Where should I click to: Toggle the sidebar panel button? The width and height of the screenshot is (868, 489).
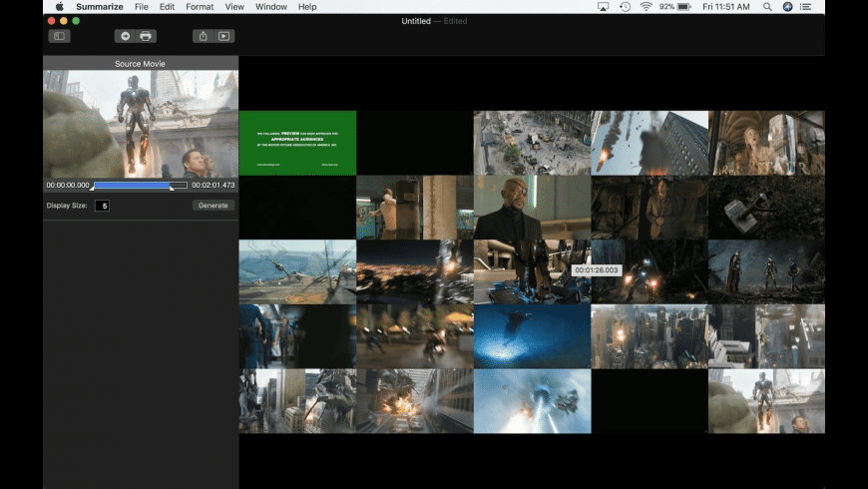(x=59, y=36)
